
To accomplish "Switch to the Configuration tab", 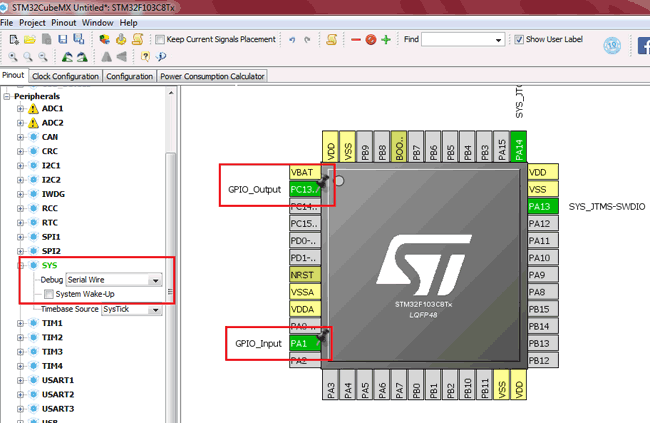I will (x=129, y=76).
